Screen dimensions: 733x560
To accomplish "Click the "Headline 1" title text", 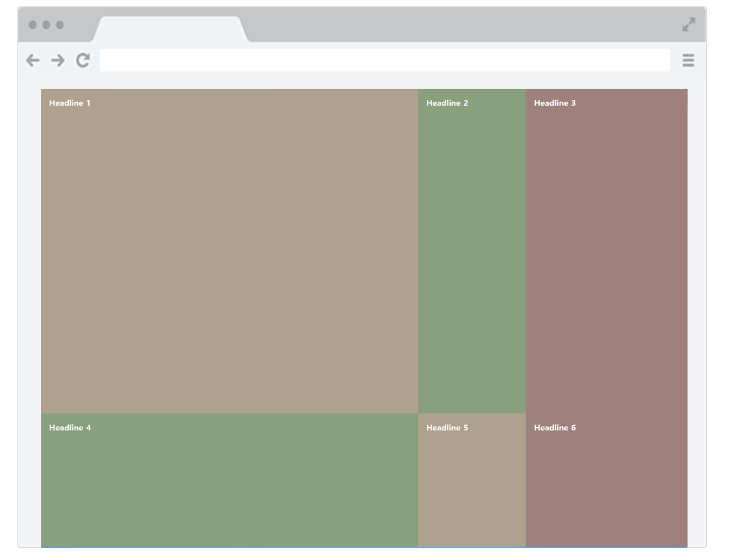I will (70, 103).
